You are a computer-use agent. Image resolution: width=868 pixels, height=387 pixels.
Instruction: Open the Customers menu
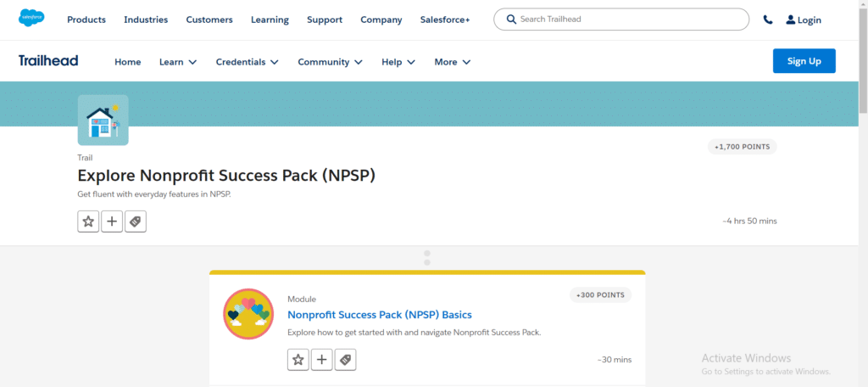pos(209,20)
